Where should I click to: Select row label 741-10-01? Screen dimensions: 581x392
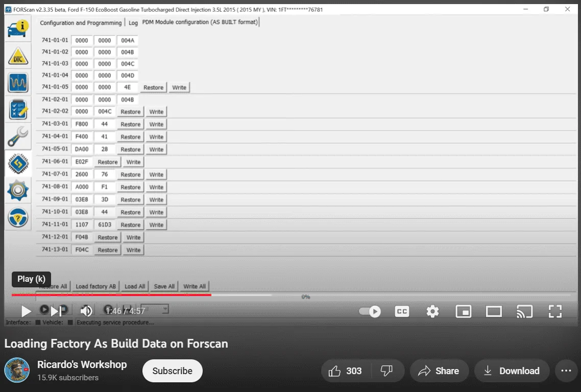click(x=55, y=212)
